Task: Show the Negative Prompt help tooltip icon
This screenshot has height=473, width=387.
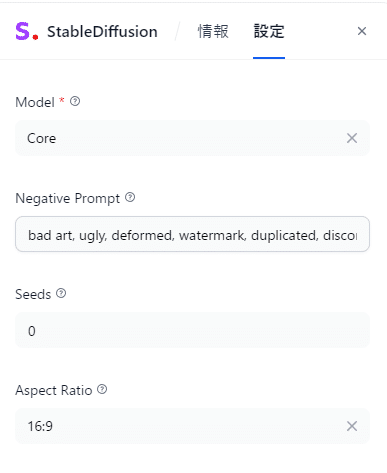Action: (130, 197)
